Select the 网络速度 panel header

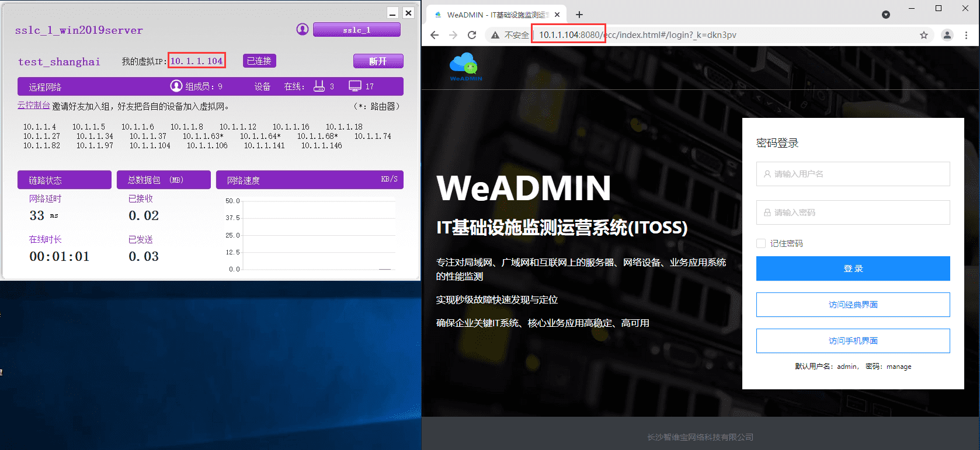(310, 180)
